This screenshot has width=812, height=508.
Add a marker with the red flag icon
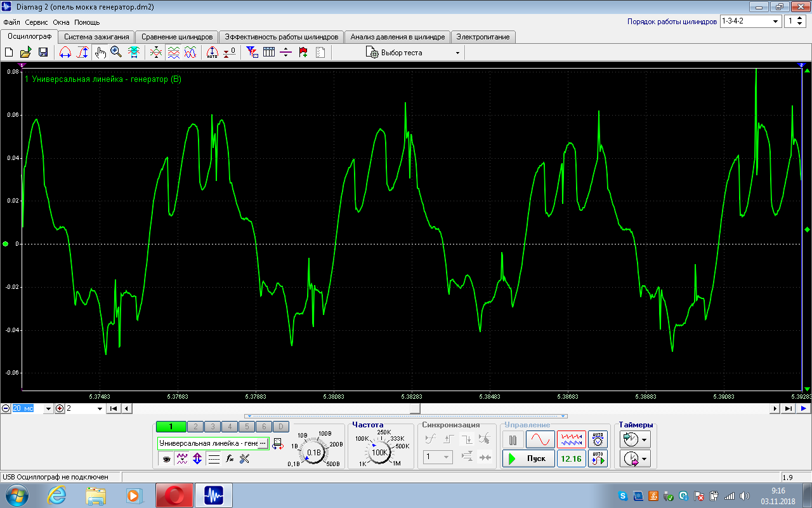click(x=303, y=53)
